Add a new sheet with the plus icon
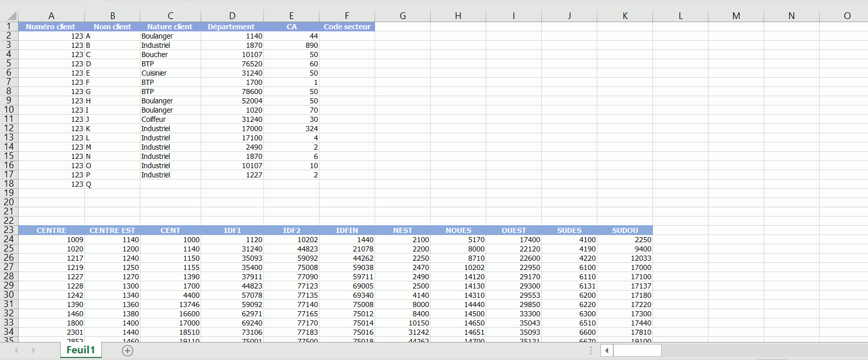Image resolution: width=868 pixels, height=360 pixels. [x=128, y=351]
